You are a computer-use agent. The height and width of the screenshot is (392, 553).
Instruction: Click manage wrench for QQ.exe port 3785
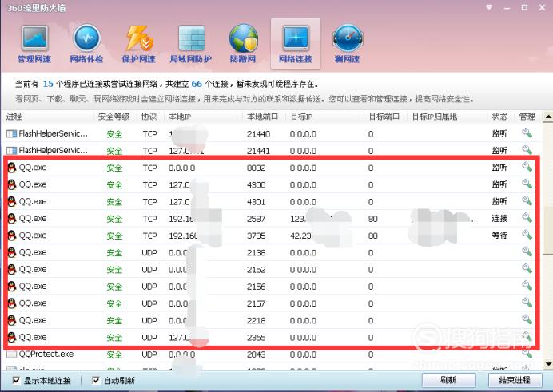tap(527, 235)
